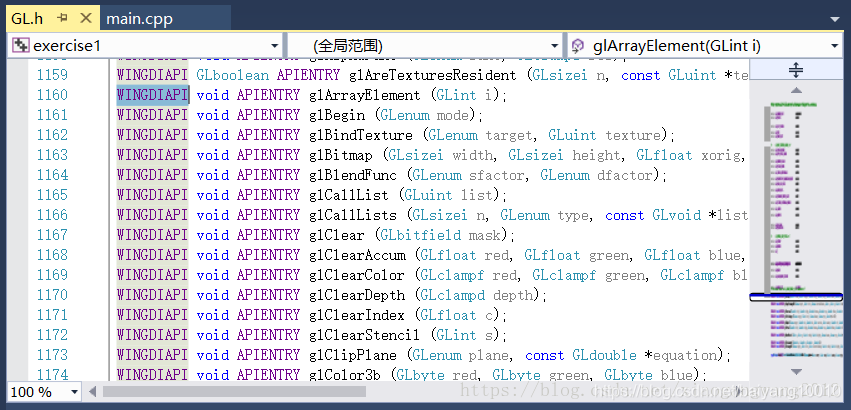Click the 'depth' parameter in glClearDepth
Screen dimensions: 851x410
coord(512,296)
